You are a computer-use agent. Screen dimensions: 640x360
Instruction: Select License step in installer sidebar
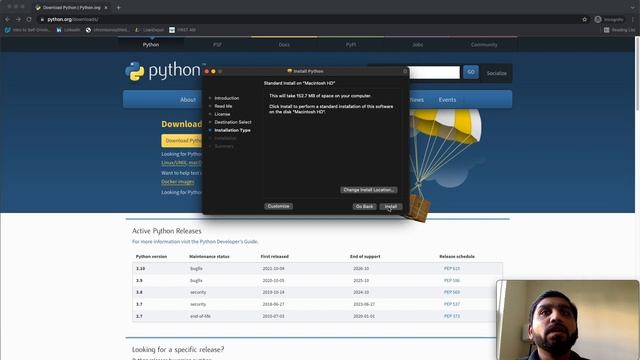[222, 114]
